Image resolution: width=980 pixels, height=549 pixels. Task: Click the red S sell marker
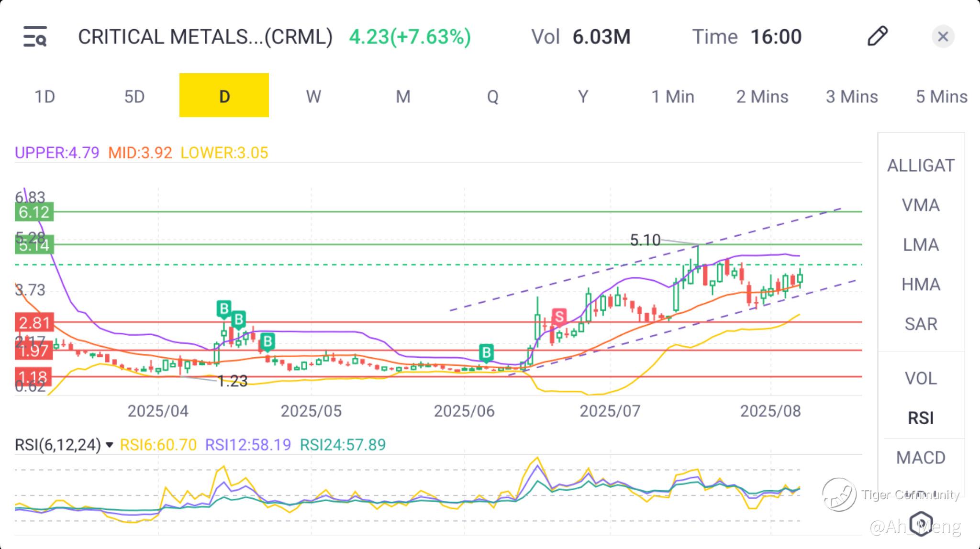(559, 317)
